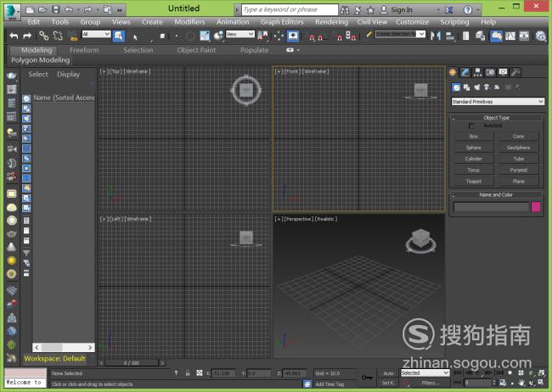Toggle absolute/offset transform type-in mode

(x=199, y=373)
